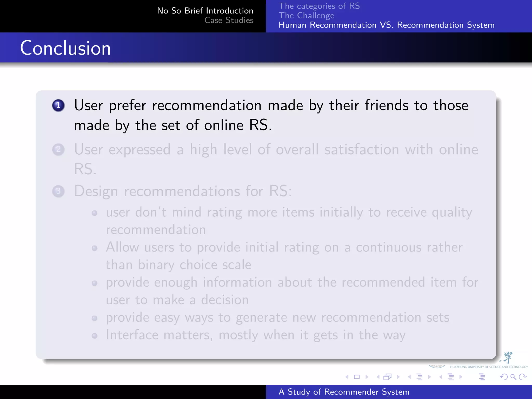Go to next slide arrow

tap(367, 377)
